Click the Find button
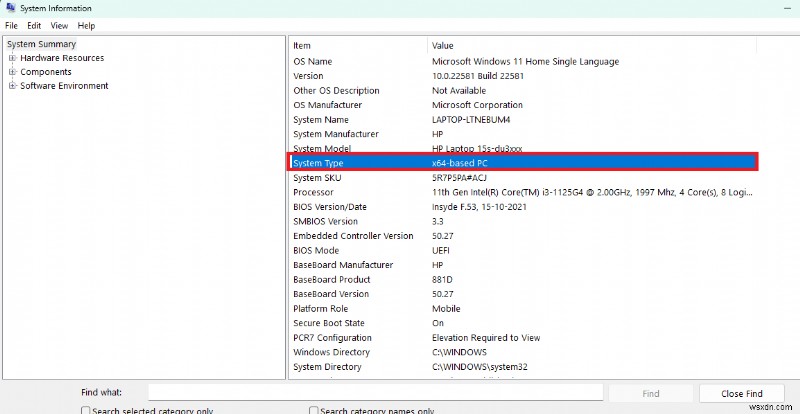800x414 pixels. pyautogui.click(x=651, y=394)
